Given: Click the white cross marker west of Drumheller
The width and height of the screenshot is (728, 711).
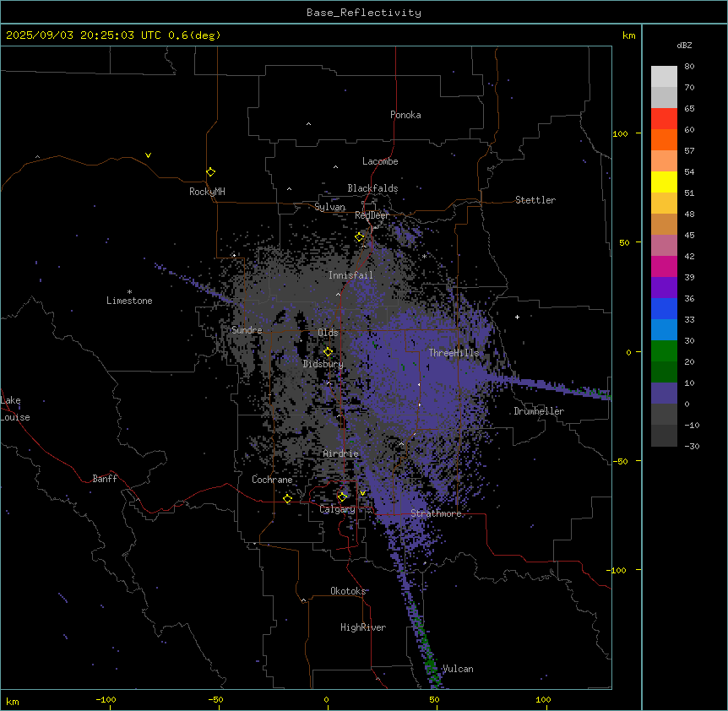Looking at the screenshot, I should [x=517, y=317].
